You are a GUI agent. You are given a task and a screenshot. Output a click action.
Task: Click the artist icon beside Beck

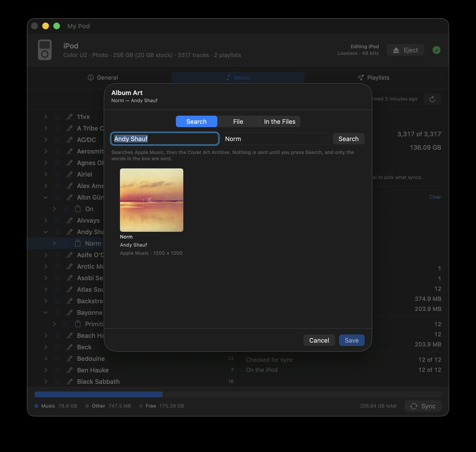coord(70,347)
